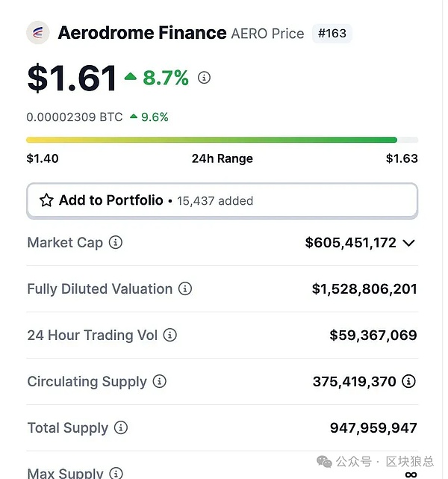This screenshot has width=448, height=479.
Task: Click the $59,367,069 trading volume value
Action: [x=373, y=336]
